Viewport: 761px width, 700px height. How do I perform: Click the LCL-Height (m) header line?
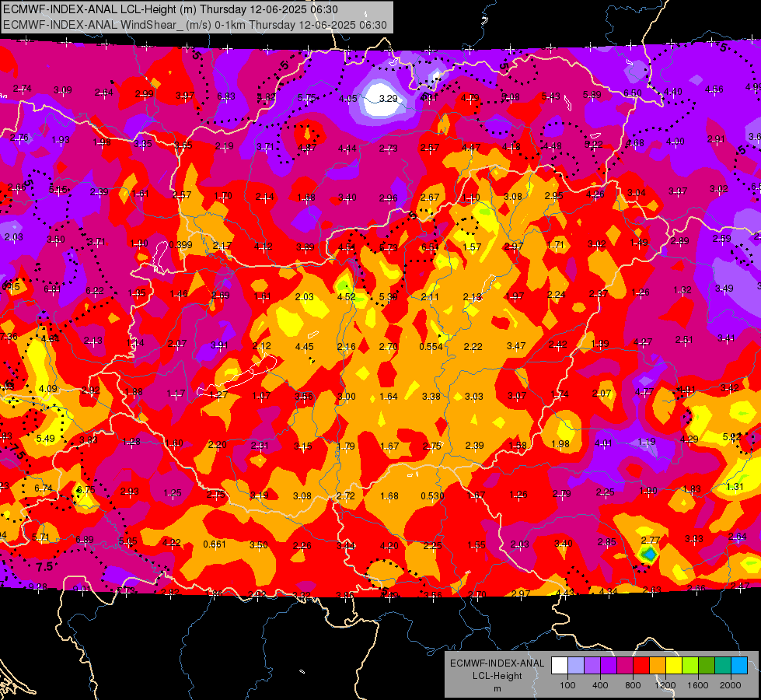point(170,9)
